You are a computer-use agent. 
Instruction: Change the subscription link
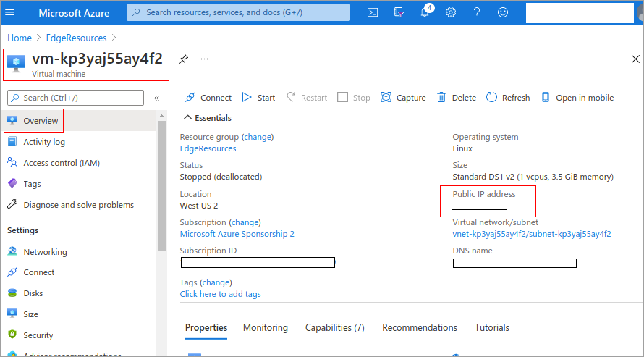[245, 222]
